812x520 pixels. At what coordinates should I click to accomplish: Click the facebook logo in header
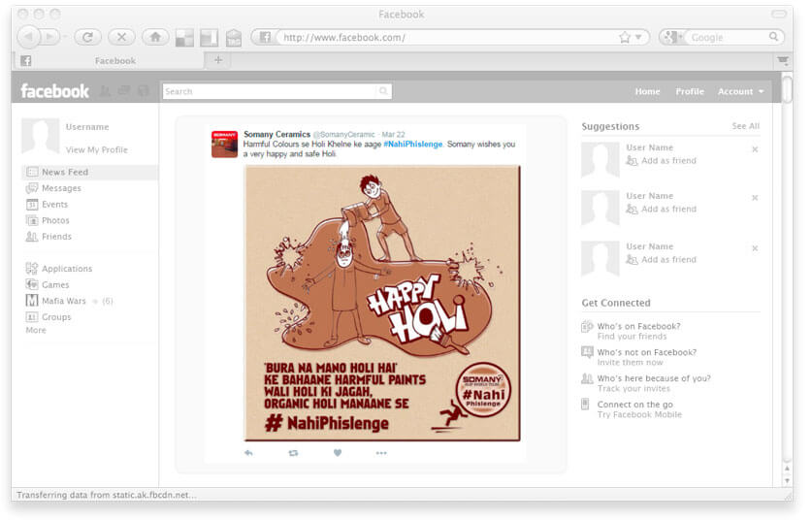tap(55, 91)
